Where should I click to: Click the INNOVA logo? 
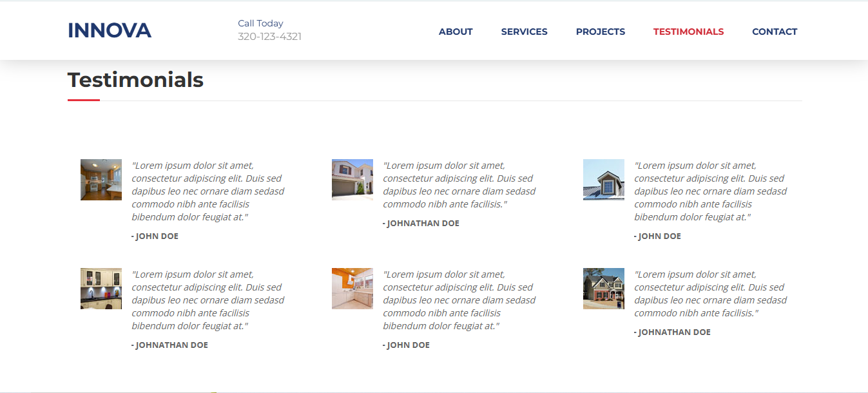[x=110, y=30]
